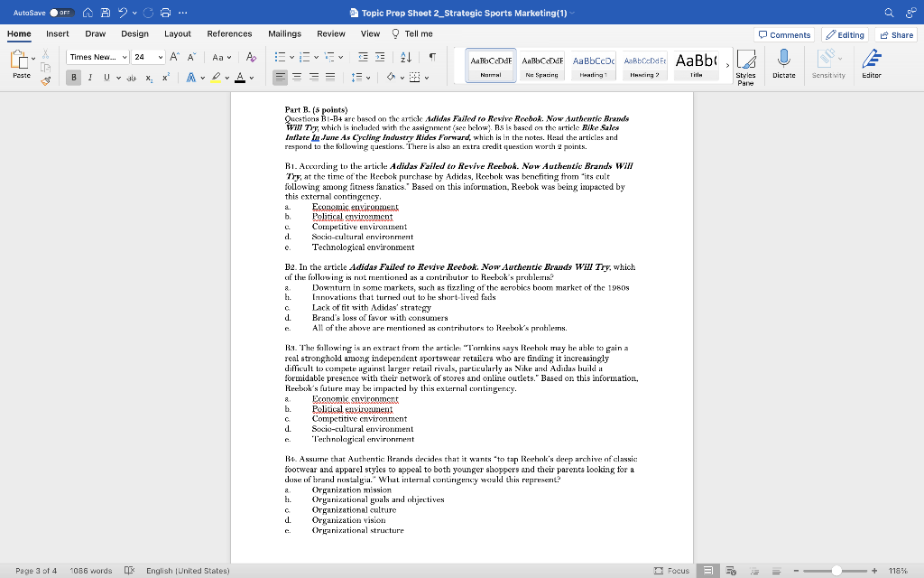Screen dimensions: 924x578
Task: Toggle bold formatting
Action: (x=74, y=77)
